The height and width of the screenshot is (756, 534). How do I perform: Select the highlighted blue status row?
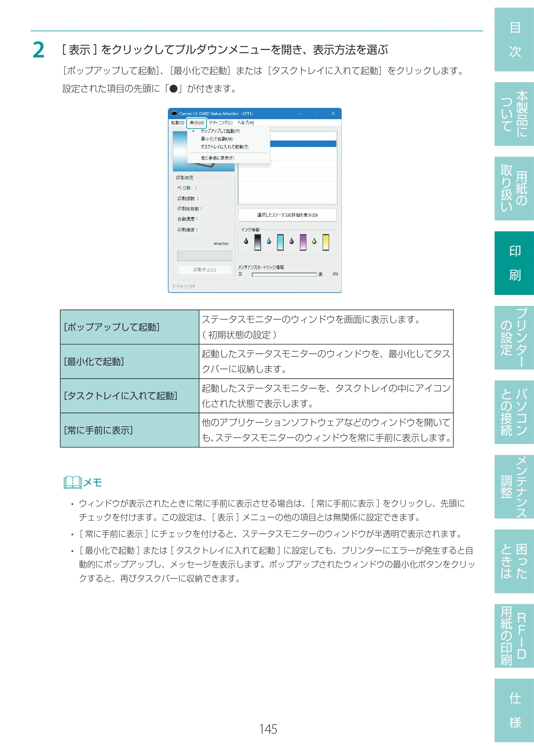[x=303, y=143]
